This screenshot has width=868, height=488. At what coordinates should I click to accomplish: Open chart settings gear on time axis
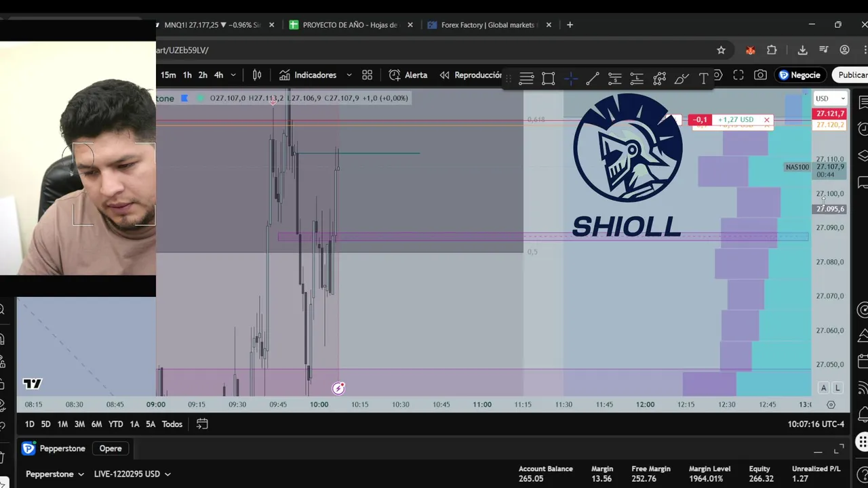click(831, 405)
